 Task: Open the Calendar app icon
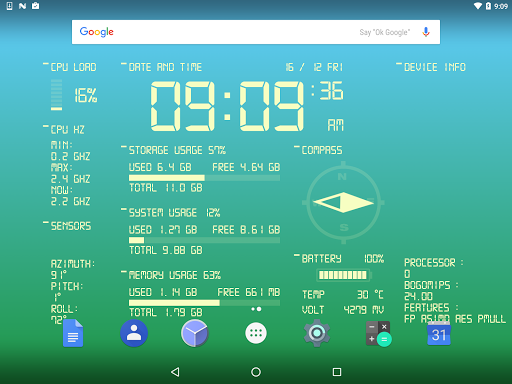[439, 334]
